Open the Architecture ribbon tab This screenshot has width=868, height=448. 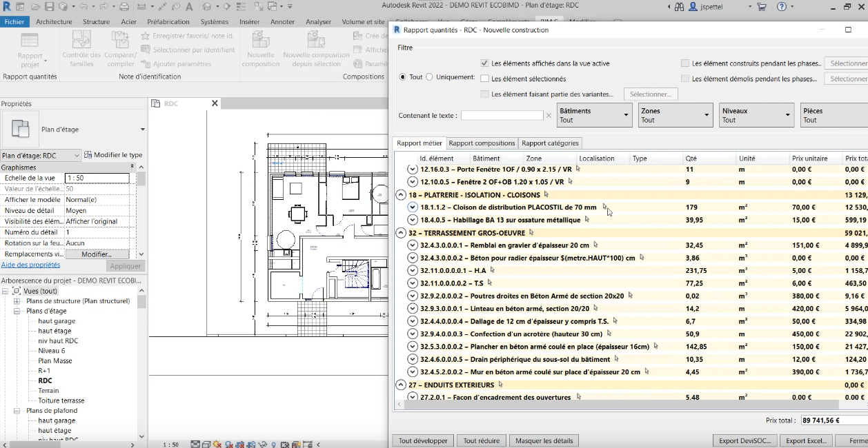click(54, 21)
